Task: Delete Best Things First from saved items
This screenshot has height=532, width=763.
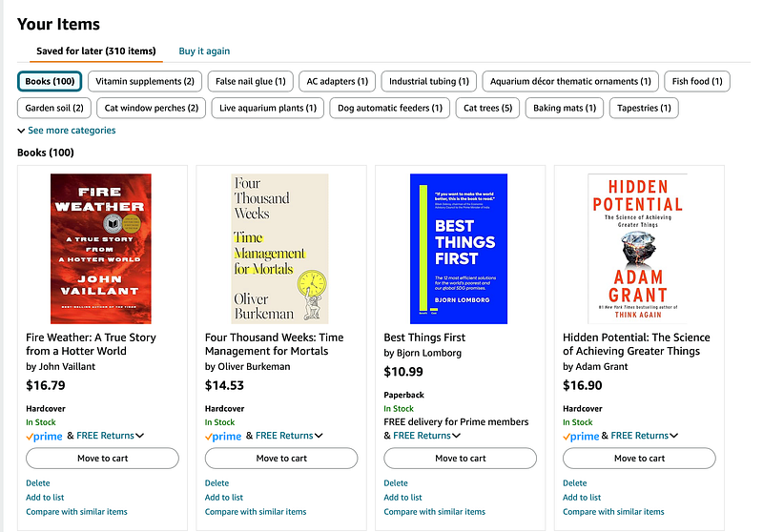Action: coord(396,482)
